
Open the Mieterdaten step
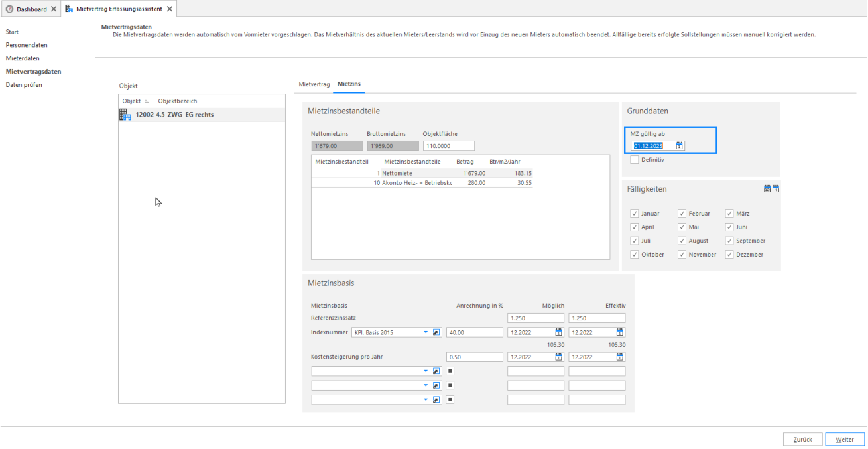coord(23,58)
